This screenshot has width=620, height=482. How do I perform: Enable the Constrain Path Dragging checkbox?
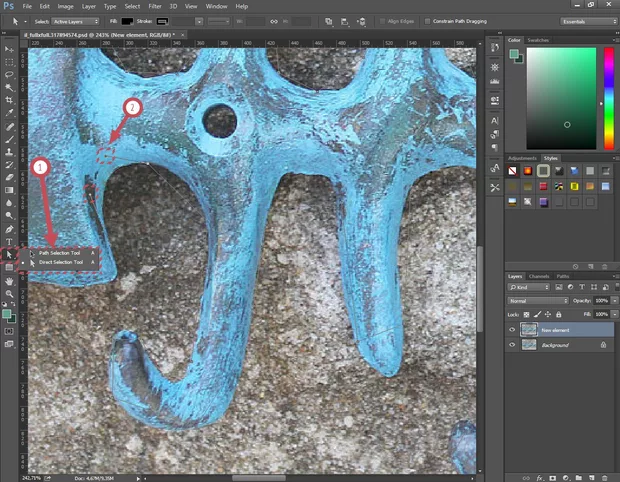click(427, 20)
